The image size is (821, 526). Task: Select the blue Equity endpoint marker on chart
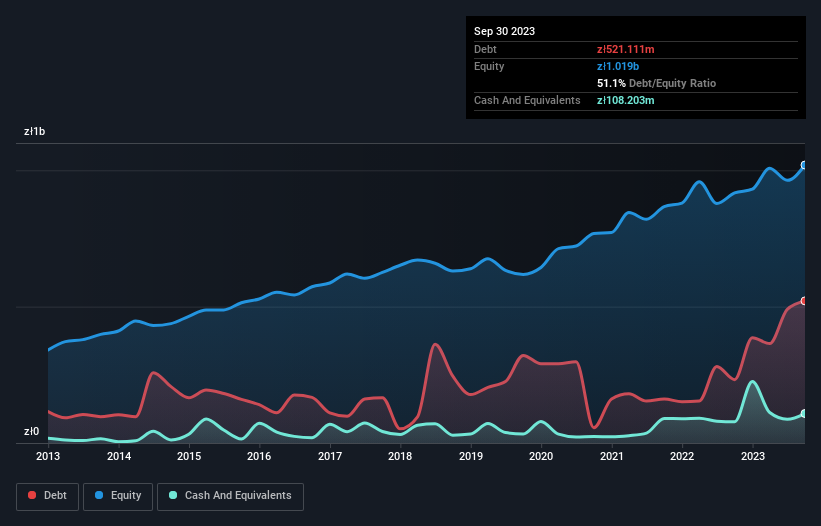coord(804,165)
